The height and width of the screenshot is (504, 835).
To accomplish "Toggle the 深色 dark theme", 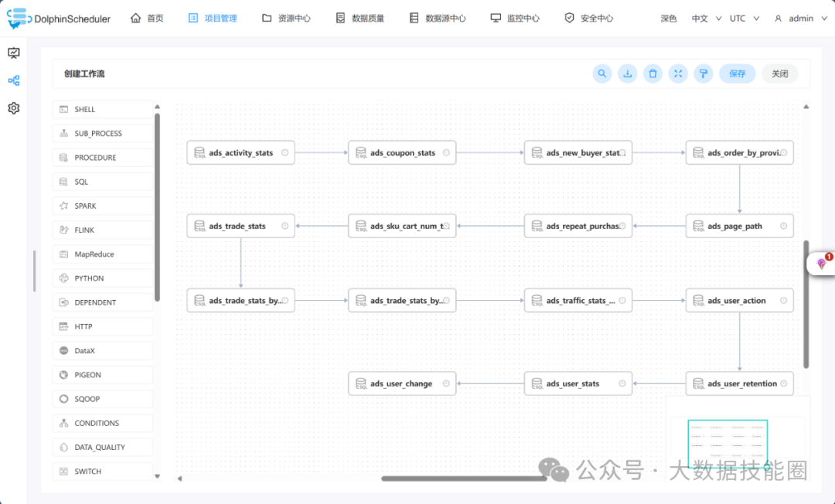I will [x=669, y=19].
